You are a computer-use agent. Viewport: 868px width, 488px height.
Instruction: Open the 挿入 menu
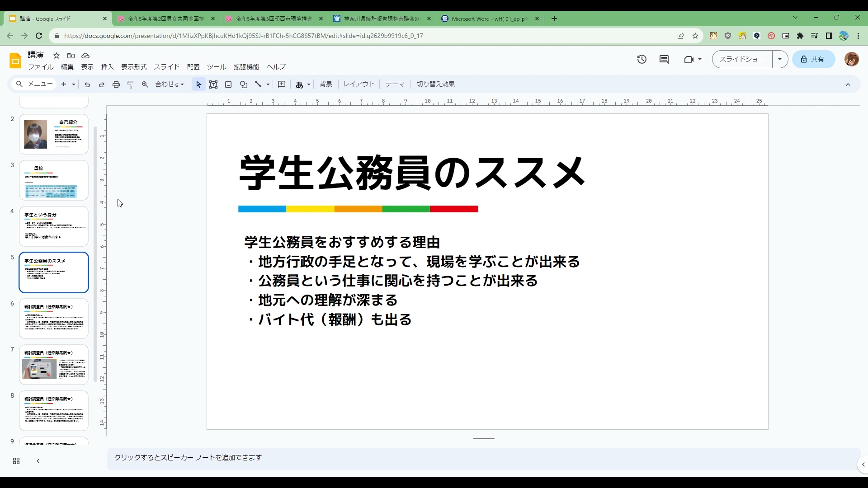tap(107, 67)
